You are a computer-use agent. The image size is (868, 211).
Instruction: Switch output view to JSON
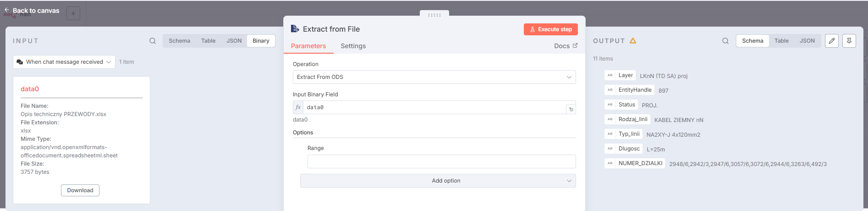807,41
